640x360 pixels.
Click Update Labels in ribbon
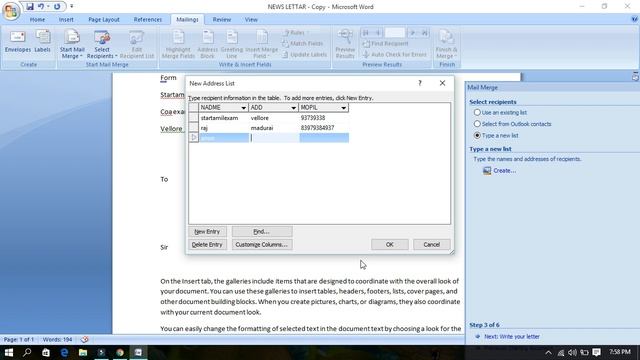304,54
